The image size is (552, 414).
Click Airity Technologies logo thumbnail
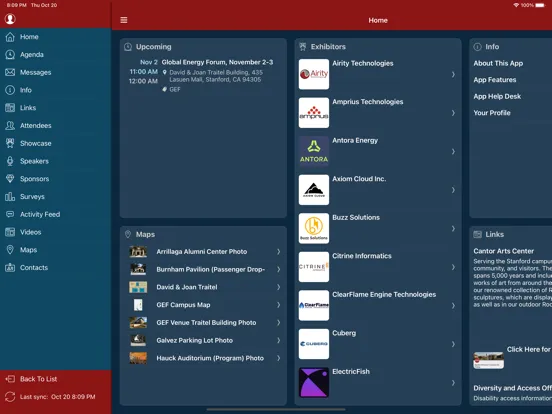tap(314, 74)
